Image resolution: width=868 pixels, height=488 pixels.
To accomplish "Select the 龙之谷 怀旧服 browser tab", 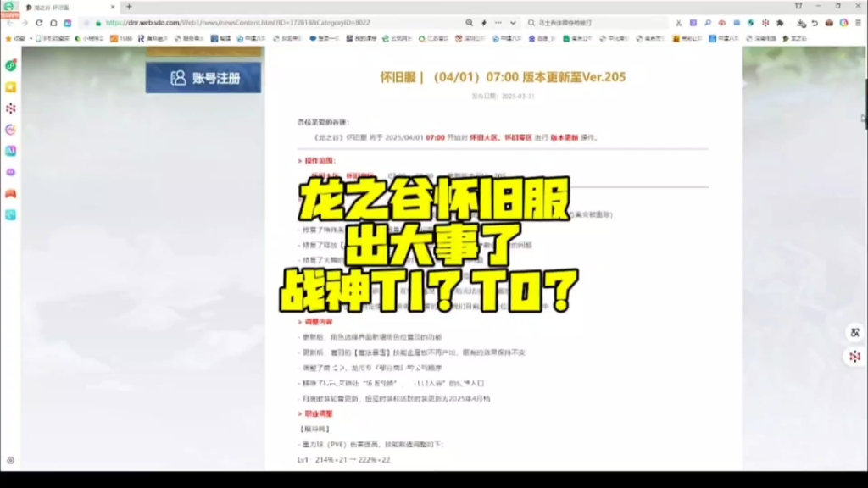I will click(70, 7).
